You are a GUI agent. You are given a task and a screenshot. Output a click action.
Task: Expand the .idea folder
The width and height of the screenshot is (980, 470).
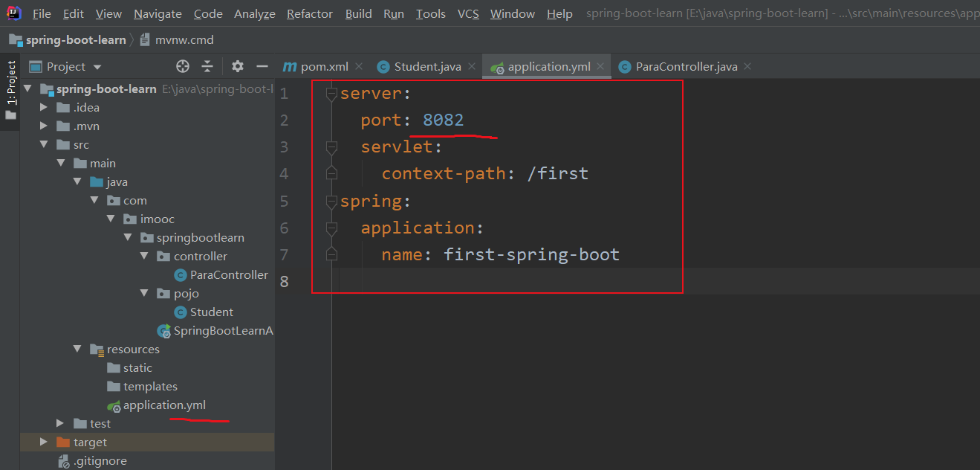tap(45, 107)
